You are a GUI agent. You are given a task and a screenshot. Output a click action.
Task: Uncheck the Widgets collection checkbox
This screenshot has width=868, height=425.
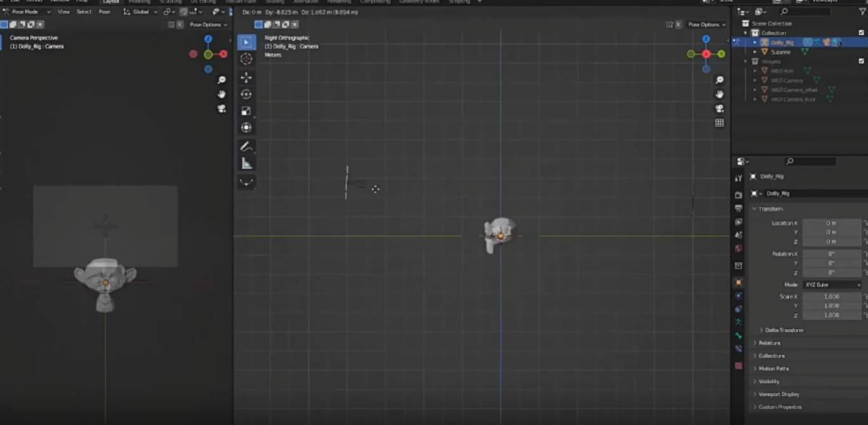(861, 62)
